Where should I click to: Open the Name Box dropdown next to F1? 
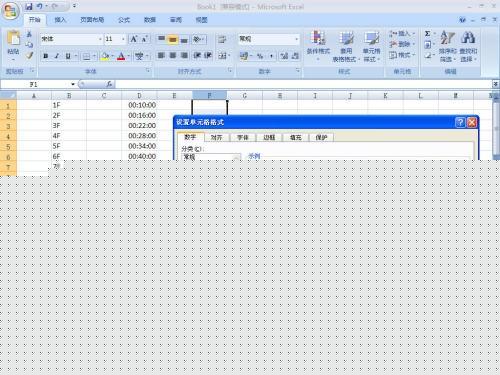(73, 84)
